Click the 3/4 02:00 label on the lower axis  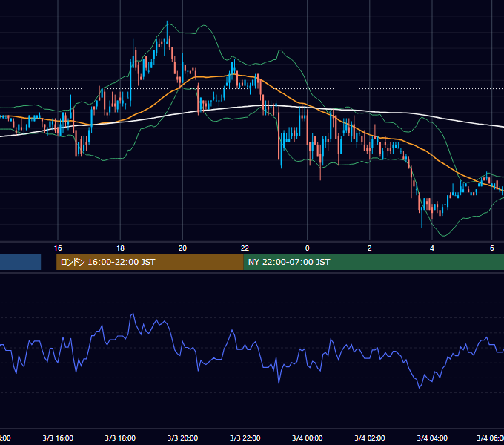pos(370,438)
